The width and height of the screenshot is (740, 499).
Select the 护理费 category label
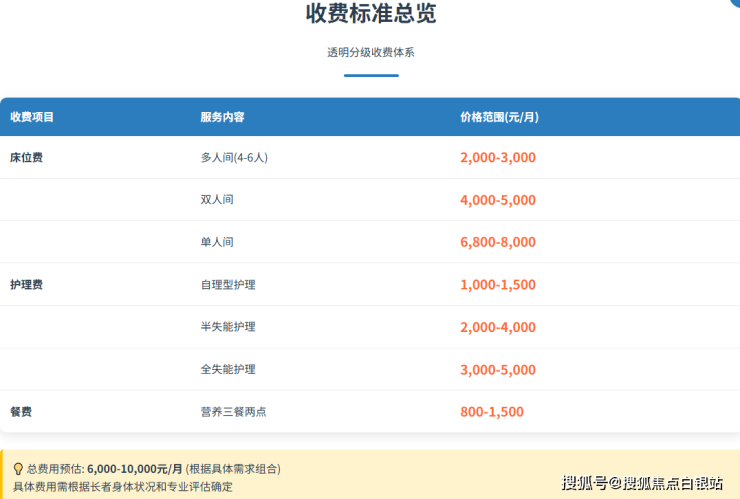click(x=26, y=285)
